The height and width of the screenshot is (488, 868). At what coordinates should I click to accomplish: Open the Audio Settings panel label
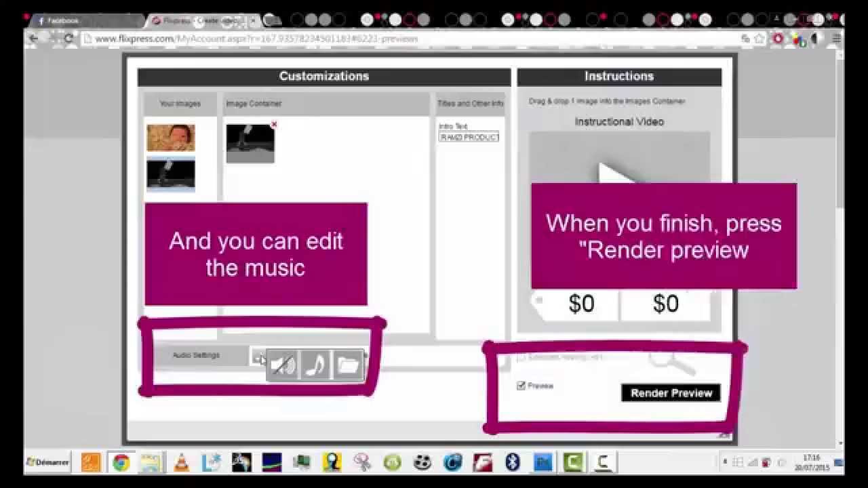point(196,355)
